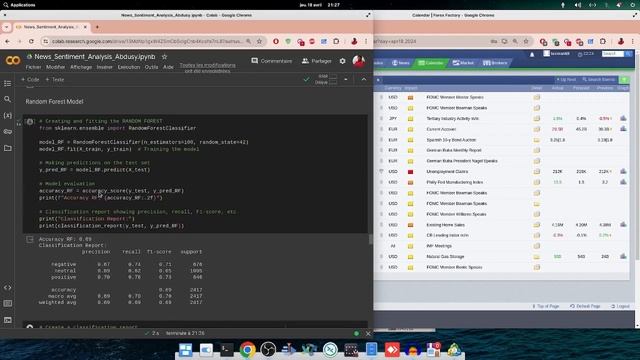Open the Outils menu in Colab
Viewport: 640px width, 360px height.
pyautogui.click(x=151, y=67)
